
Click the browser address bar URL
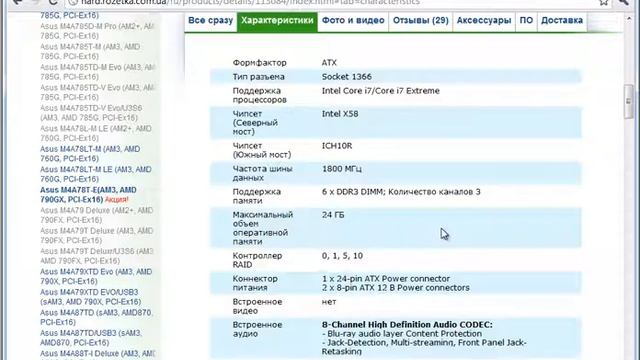point(250,2)
